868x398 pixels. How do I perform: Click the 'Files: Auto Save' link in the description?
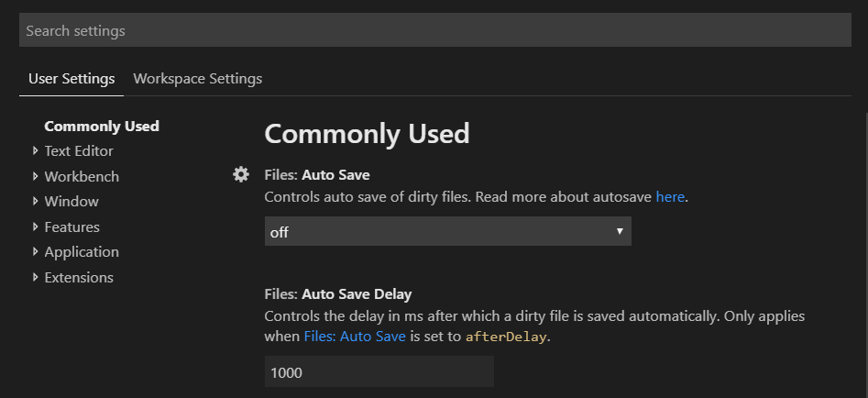pyautogui.click(x=355, y=336)
